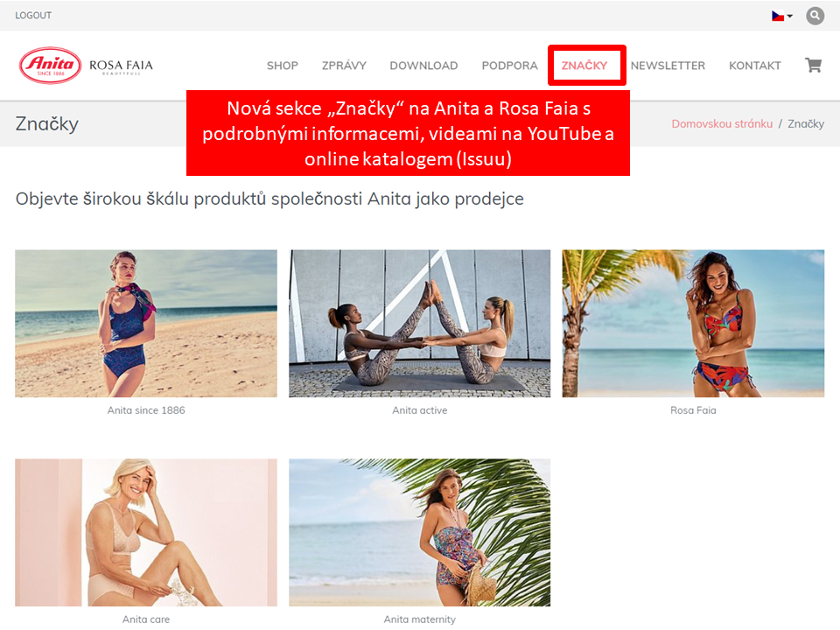Open the Download menu item
This screenshot has width=840, height=630.
[423, 66]
